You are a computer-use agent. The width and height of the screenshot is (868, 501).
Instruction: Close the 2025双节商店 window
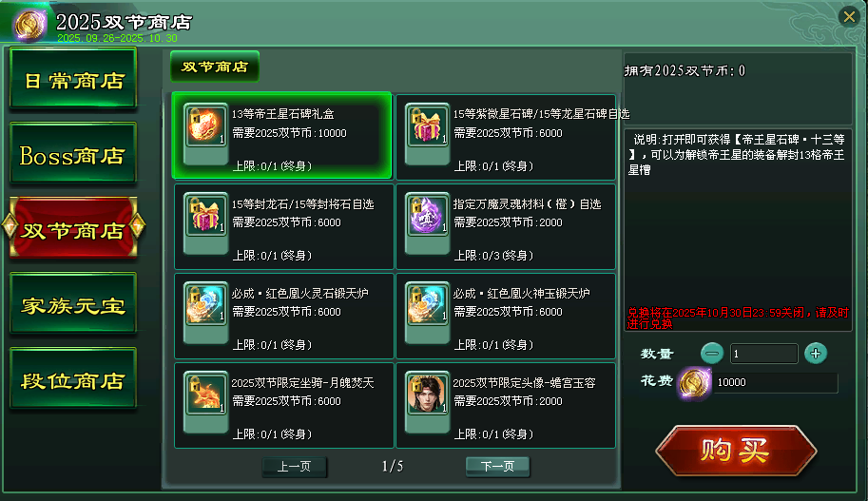point(849,16)
